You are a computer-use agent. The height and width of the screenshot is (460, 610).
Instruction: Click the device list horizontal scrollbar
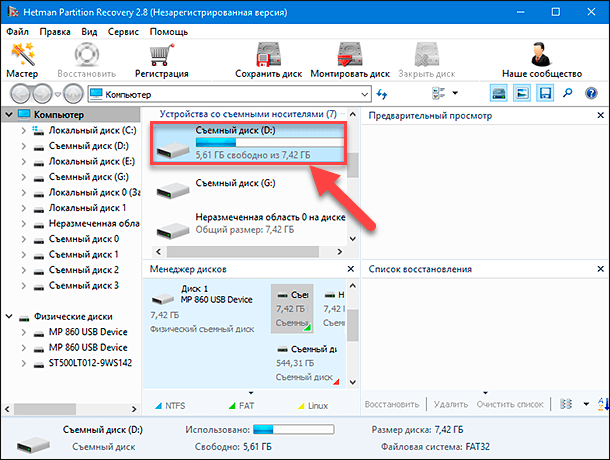click(x=243, y=252)
